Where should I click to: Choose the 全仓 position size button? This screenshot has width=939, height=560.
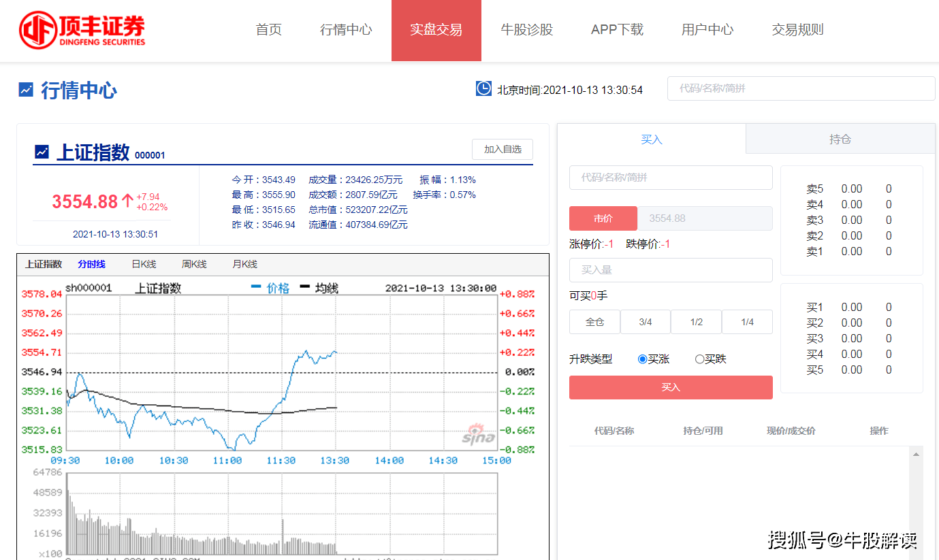(594, 322)
